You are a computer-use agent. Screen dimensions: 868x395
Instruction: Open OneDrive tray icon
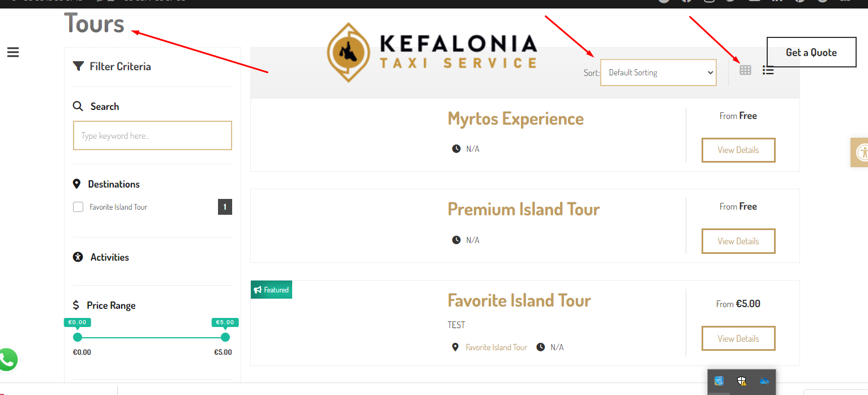[764, 381]
